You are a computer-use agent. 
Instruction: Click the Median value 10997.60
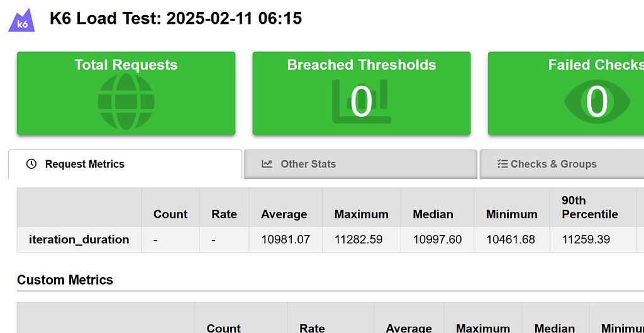[x=438, y=239]
